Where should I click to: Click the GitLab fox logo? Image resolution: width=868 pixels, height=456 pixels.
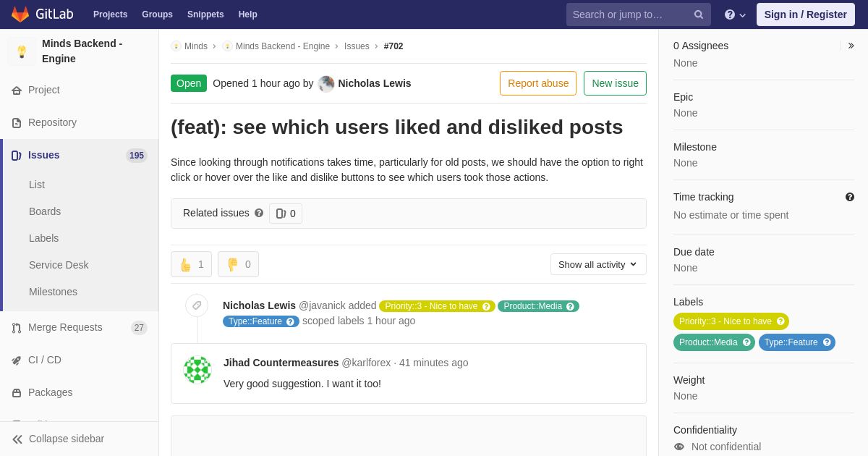20,14
